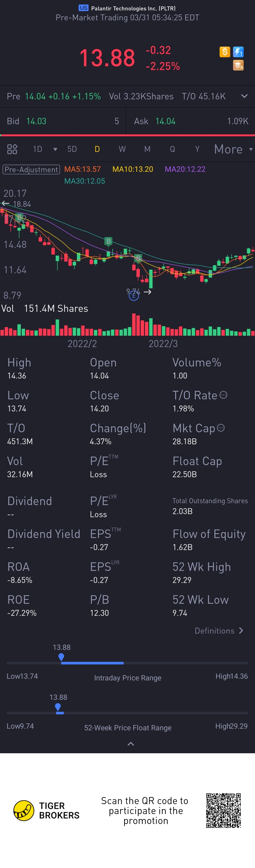The width and height of the screenshot is (255, 868).
Task: Open the 1D interval dropdown arrow
Action: click(x=55, y=149)
